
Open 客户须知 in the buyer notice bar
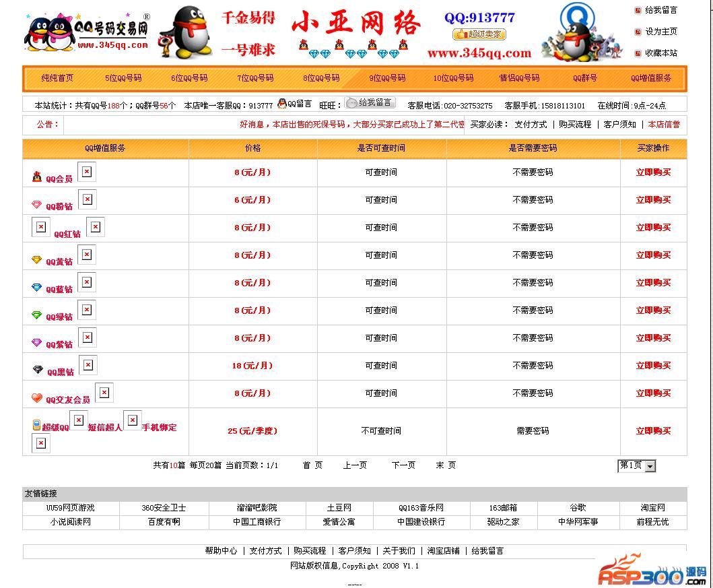(619, 125)
